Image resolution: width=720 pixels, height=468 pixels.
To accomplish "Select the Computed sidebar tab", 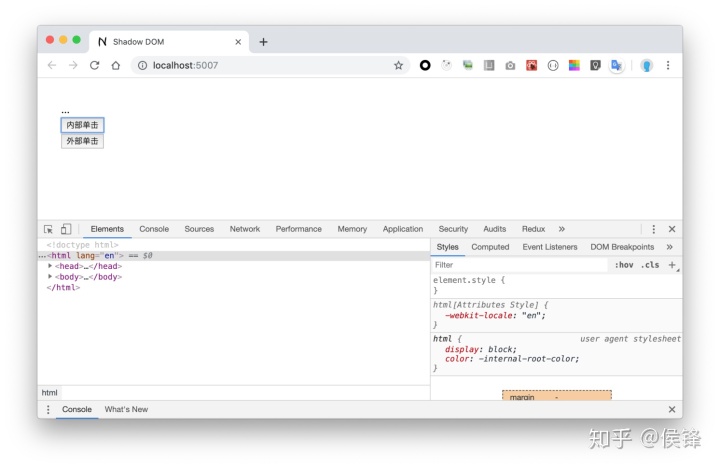I will click(490, 247).
